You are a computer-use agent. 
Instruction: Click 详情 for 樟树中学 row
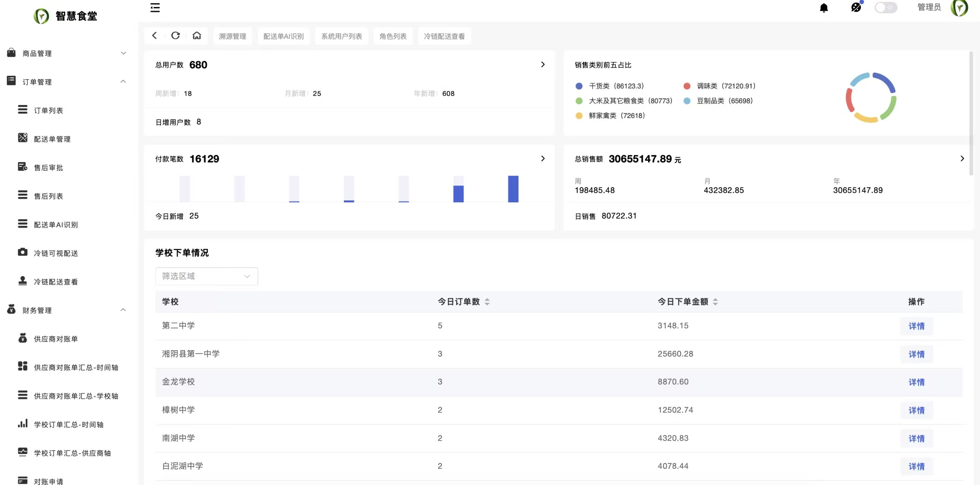pyautogui.click(x=916, y=410)
